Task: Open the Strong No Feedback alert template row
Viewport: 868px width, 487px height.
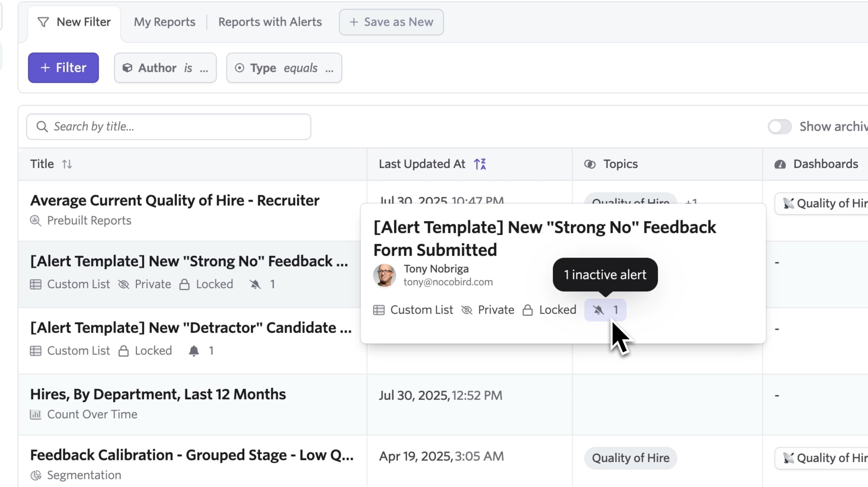Action: click(x=189, y=261)
